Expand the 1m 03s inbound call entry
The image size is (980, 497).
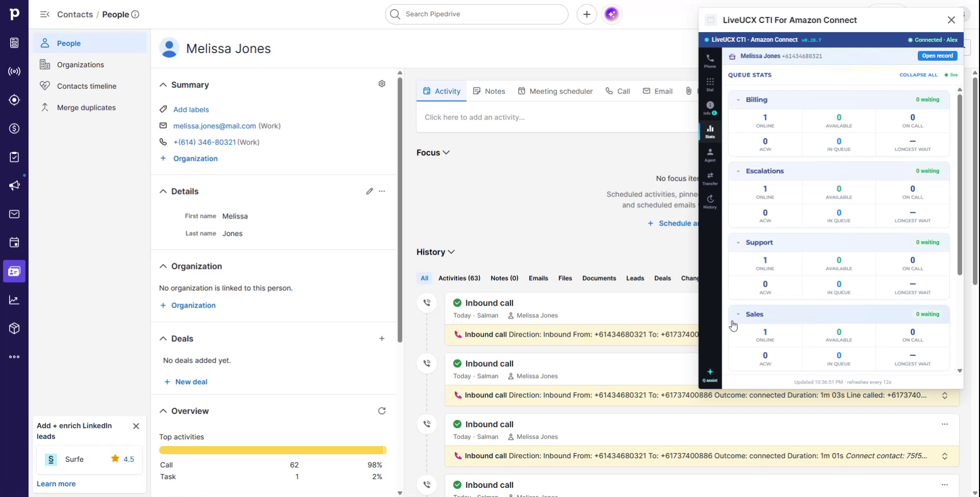point(945,395)
